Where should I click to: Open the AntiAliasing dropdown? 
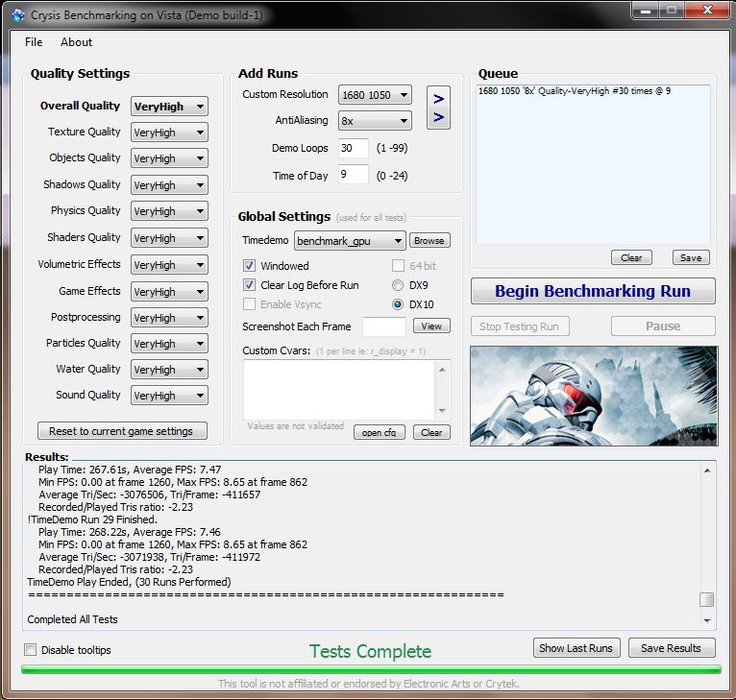coord(375,121)
